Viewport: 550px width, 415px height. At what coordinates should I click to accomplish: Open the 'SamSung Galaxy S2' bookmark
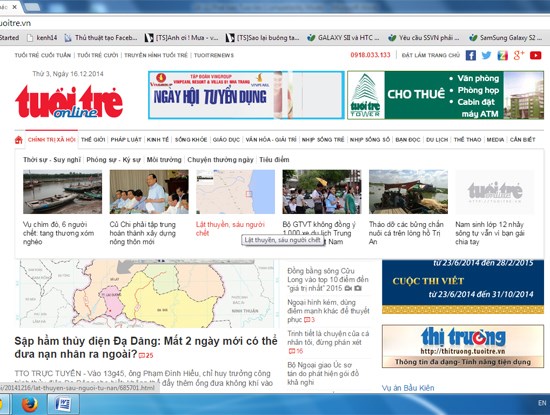(506, 38)
